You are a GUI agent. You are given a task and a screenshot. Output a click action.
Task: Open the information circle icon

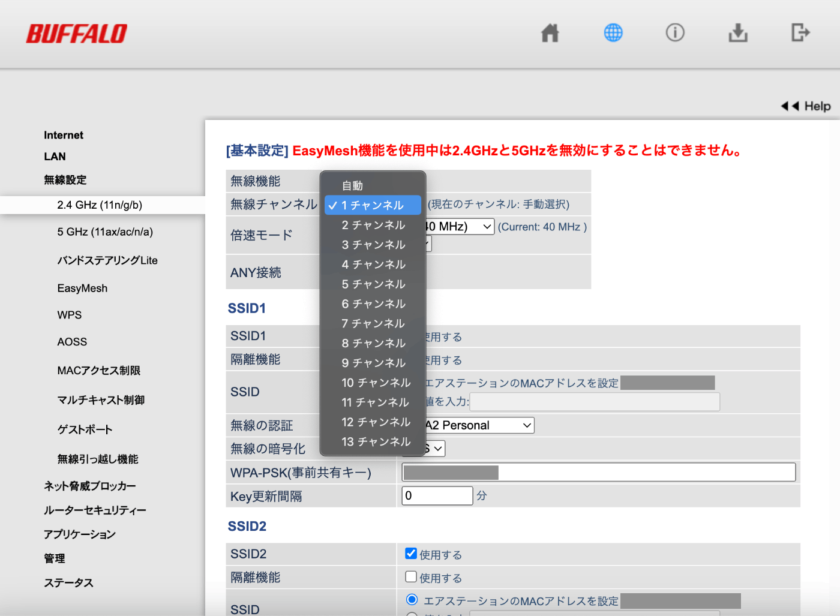click(675, 32)
